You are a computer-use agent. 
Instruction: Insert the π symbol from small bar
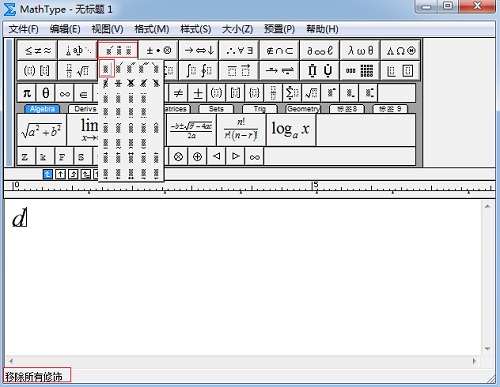(x=27, y=93)
